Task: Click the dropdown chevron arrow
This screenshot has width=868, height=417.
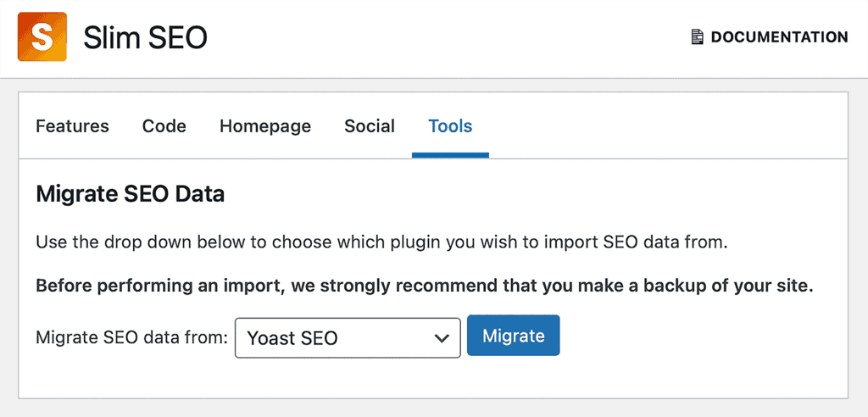Action: pyautogui.click(x=441, y=338)
